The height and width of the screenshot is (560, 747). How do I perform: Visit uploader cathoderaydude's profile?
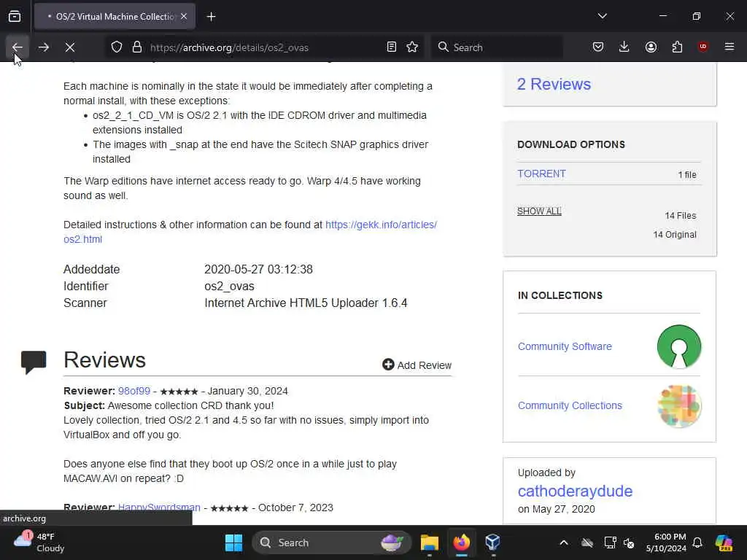[x=575, y=491]
